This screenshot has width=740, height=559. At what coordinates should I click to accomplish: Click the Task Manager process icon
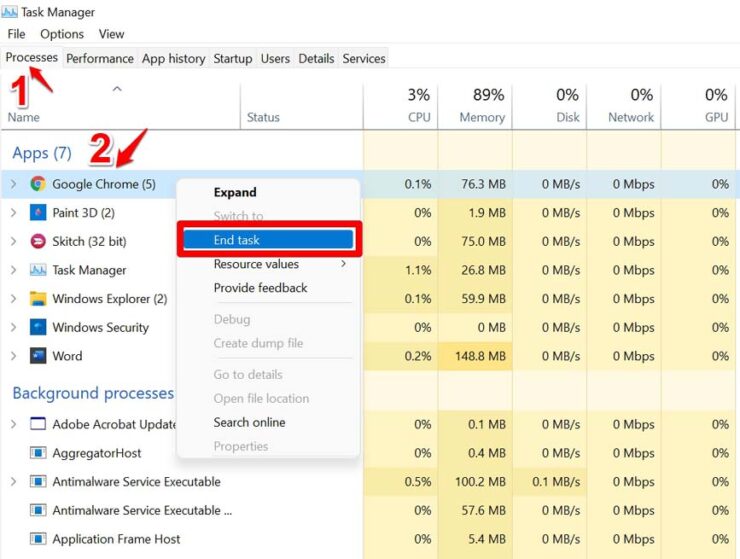(38, 270)
